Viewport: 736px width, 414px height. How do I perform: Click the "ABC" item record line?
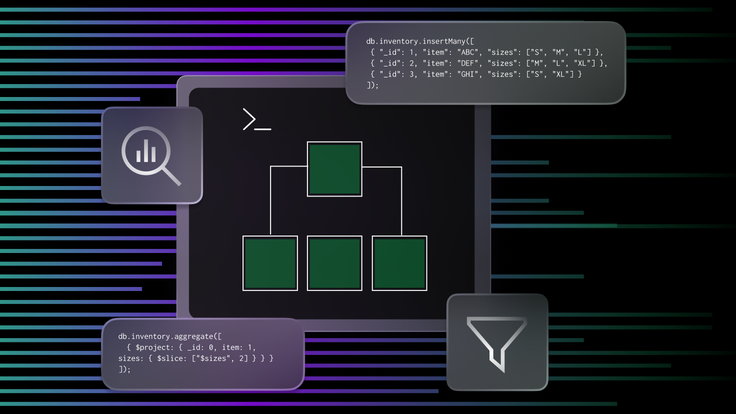pyautogui.click(x=487, y=52)
